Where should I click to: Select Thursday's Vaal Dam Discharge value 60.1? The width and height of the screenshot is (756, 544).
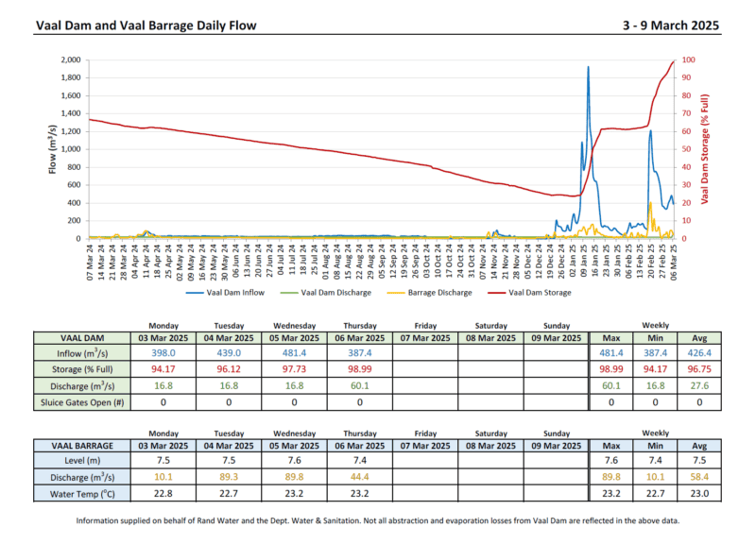(x=359, y=385)
